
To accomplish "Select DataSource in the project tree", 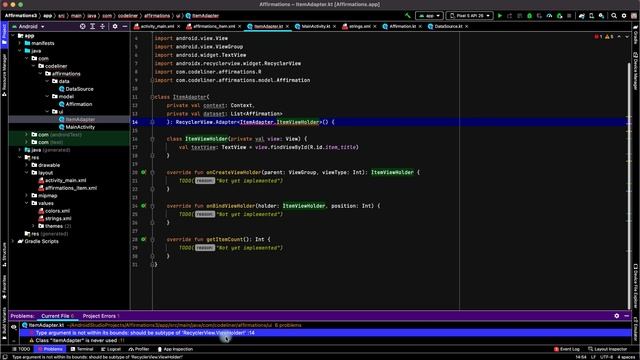I will click(76, 89).
